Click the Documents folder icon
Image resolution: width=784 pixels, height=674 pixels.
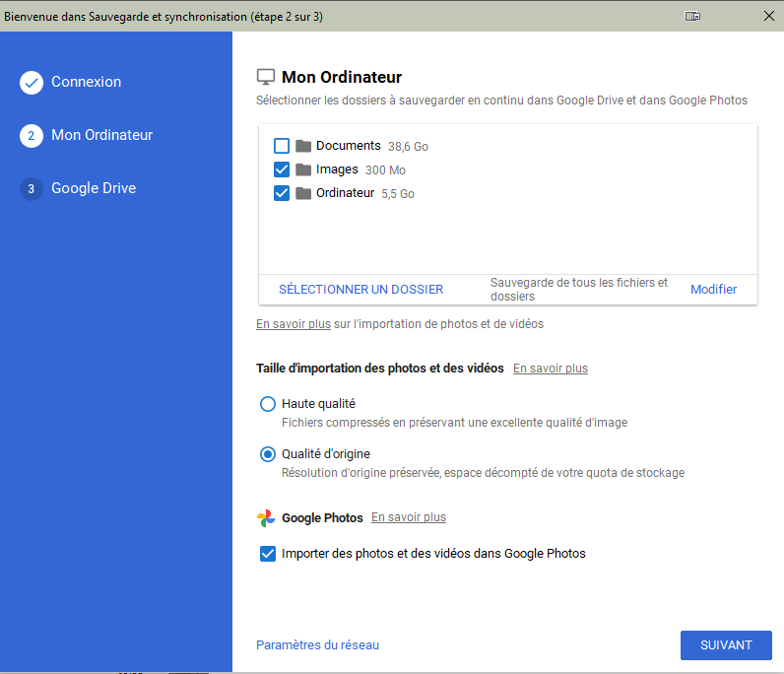click(303, 146)
